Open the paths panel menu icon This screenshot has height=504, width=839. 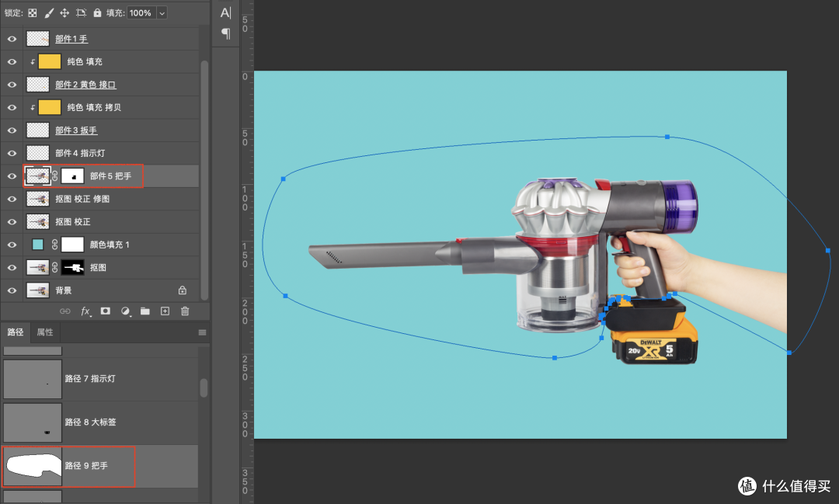point(202,332)
